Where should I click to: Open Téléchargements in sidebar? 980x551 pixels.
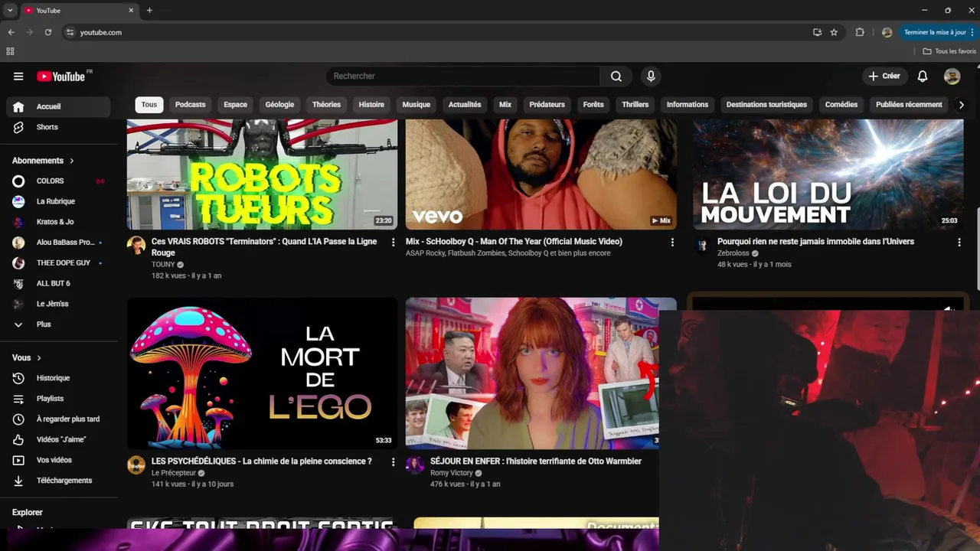tap(57, 481)
